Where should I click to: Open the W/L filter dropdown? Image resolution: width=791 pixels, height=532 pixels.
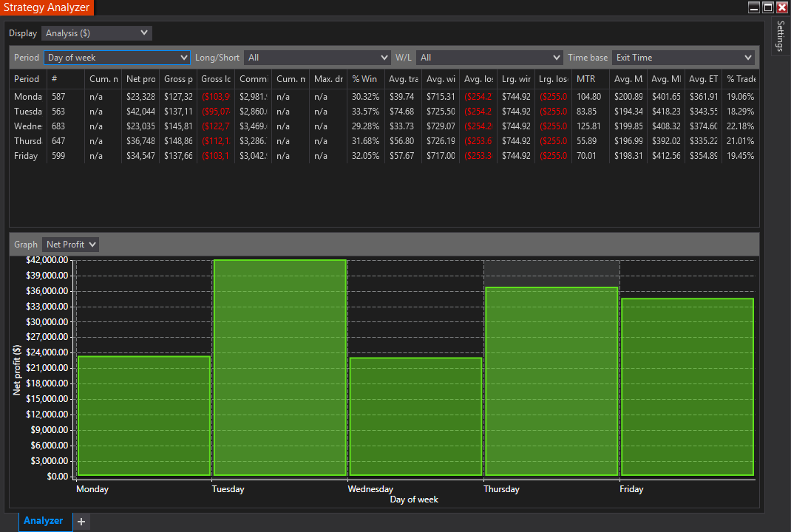click(x=489, y=58)
